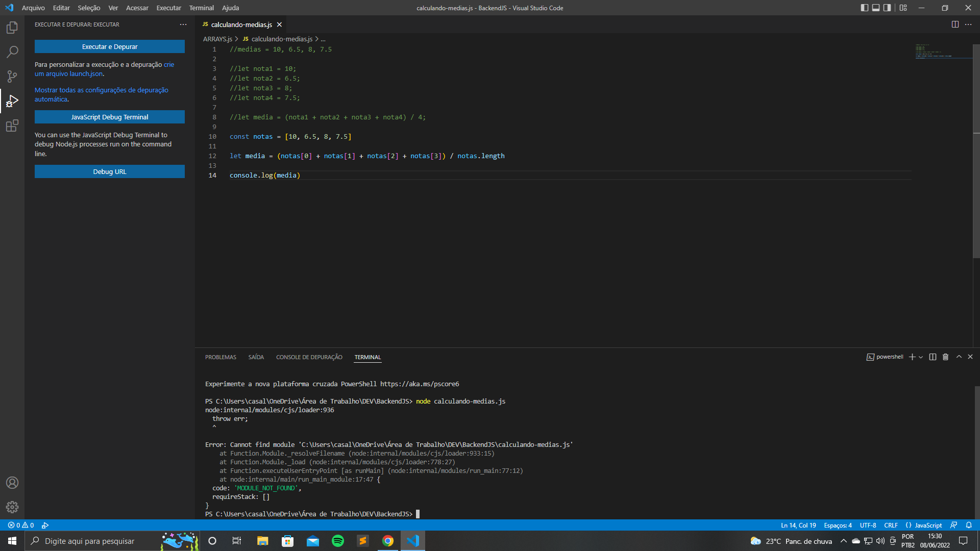Open Google Chrome from the taskbar

coord(388,541)
